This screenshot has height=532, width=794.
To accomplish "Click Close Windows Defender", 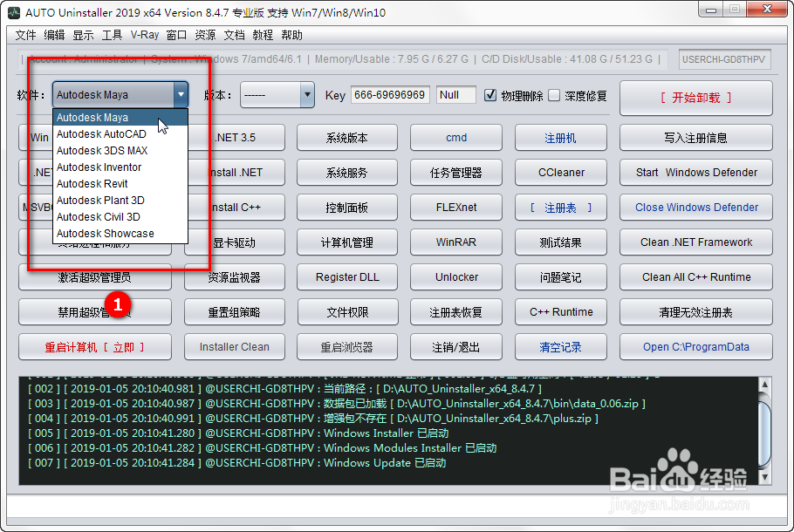I will tap(695, 208).
